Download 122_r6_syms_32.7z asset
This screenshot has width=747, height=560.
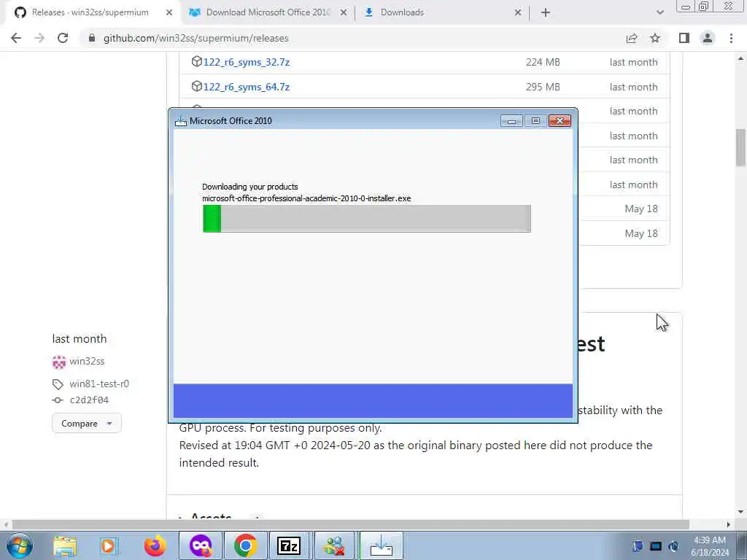(247, 62)
